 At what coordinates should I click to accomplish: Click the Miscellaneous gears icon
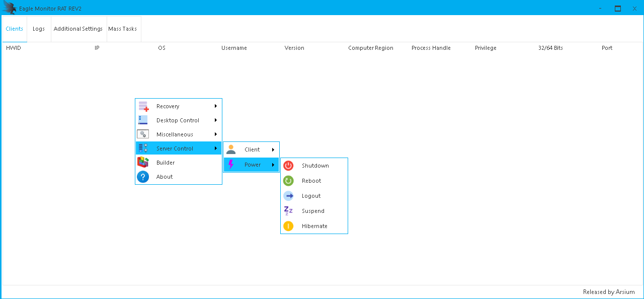coord(143,134)
